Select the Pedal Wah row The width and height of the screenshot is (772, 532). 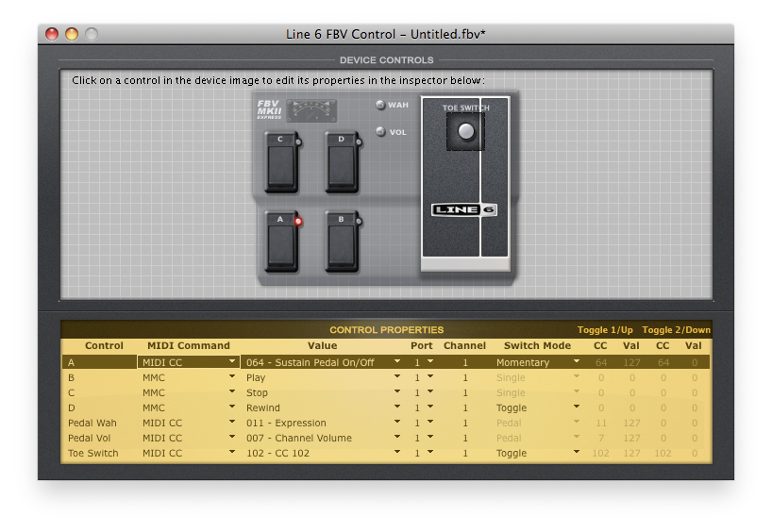tap(92, 424)
